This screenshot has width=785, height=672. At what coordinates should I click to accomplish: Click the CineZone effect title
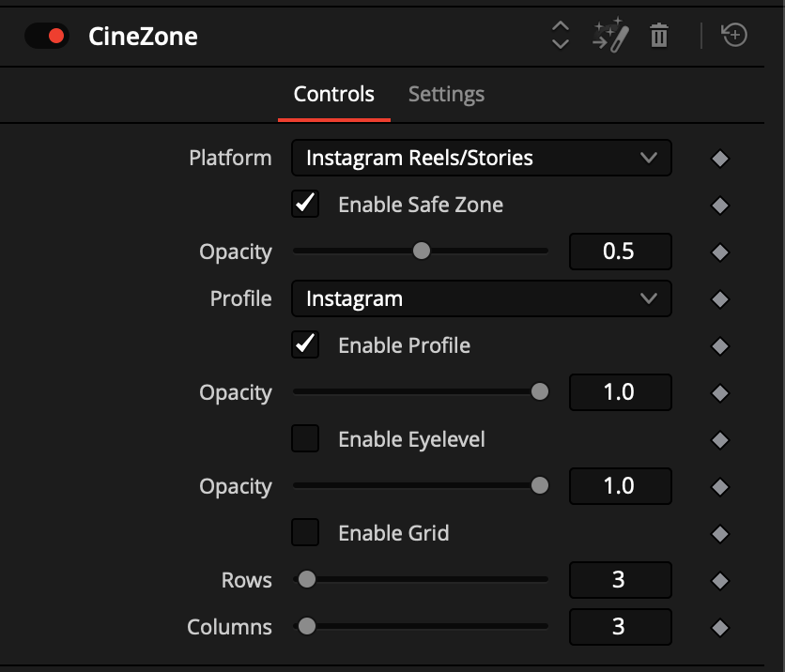point(143,37)
